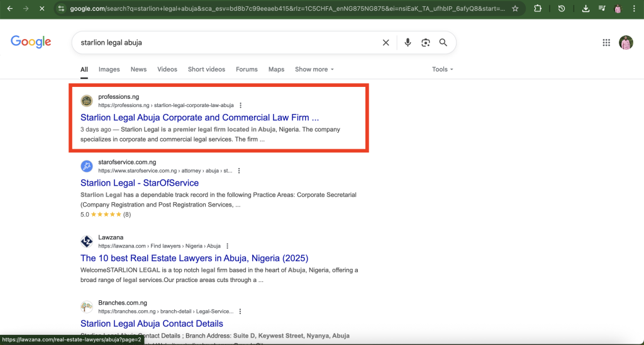The width and height of the screenshot is (644, 345).
Task: Switch to the Maps tab
Action: (277, 69)
